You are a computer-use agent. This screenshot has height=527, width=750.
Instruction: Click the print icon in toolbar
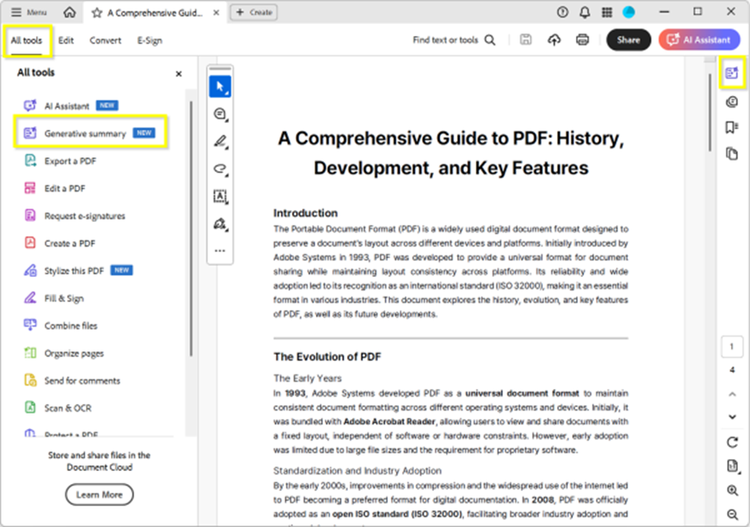(582, 40)
